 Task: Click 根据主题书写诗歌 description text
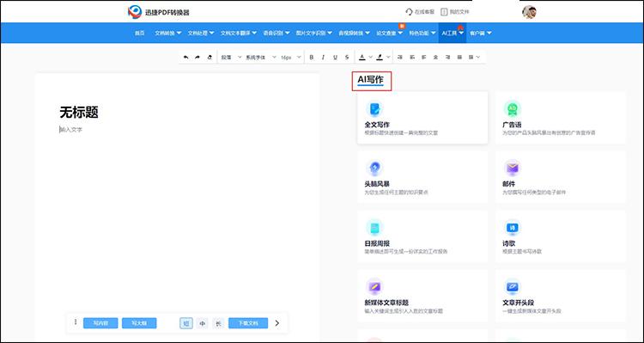click(522, 251)
